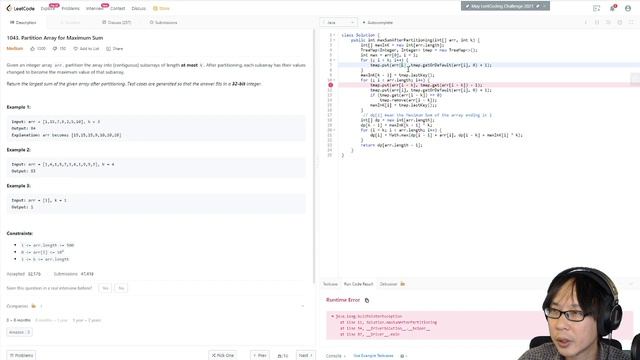
Task: Copy the Runtime Error message icon
Action: (x=367, y=300)
